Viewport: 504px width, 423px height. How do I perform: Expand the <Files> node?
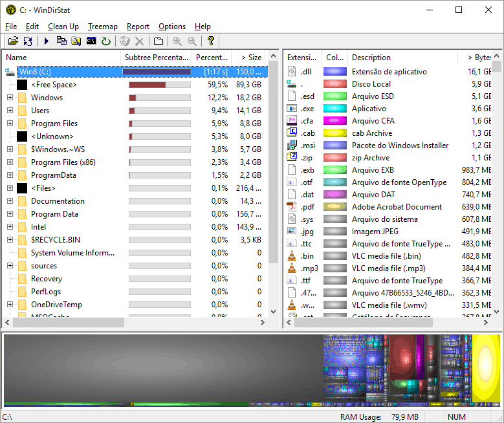tap(10, 188)
